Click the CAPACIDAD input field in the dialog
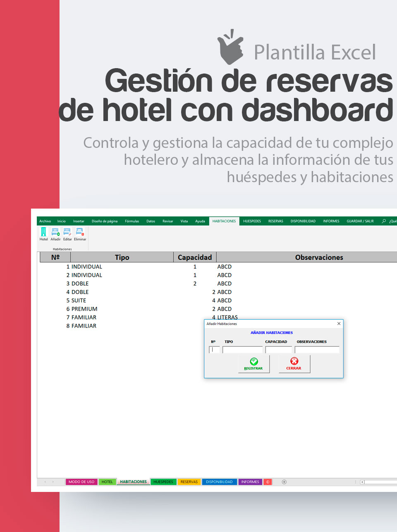Image resolution: width=397 pixels, height=532 pixels. coord(278,350)
